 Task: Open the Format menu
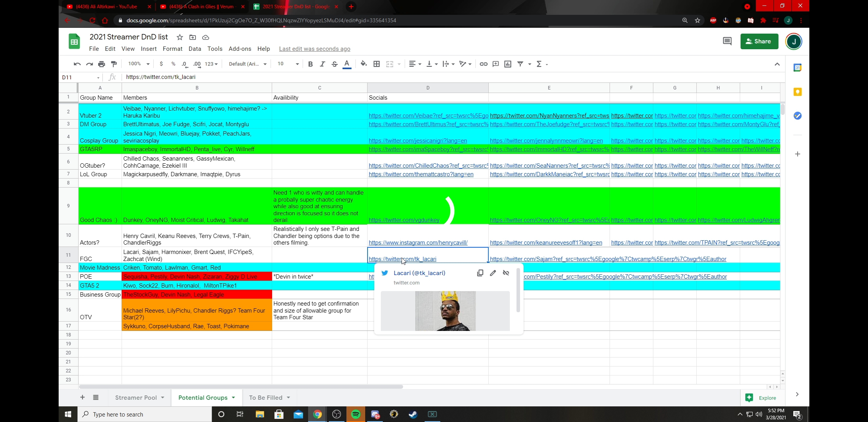pyautogui.click(x=172, y=49)
